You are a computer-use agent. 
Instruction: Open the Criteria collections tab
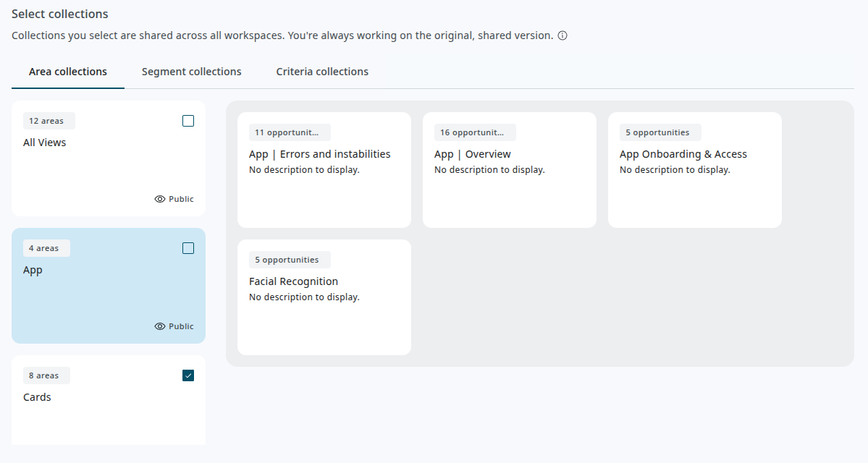(x=322, y=72)
